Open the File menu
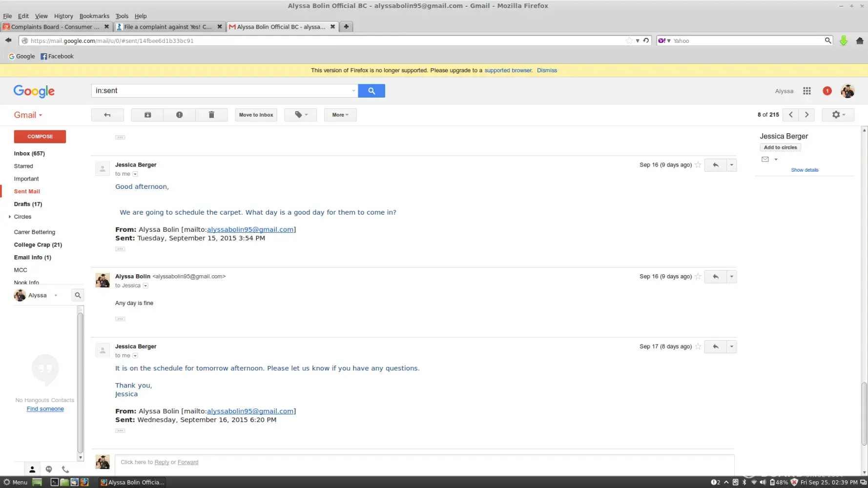Viewport: 868px width, 488px height. tap(7, 16)
